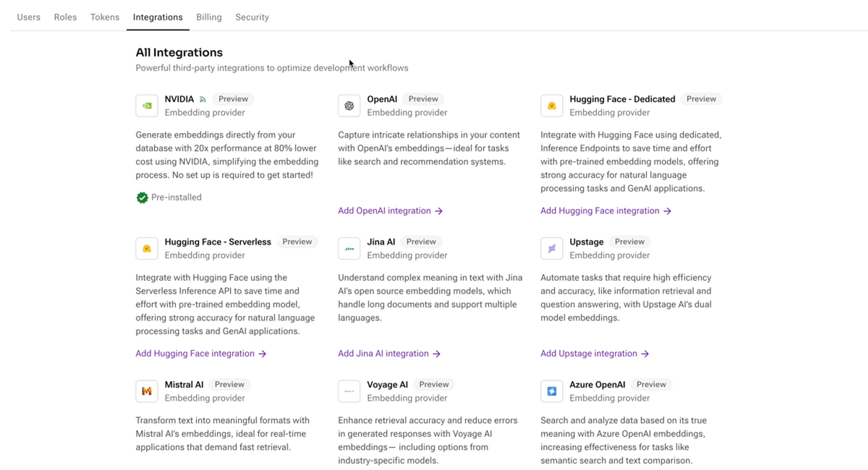The width and height of the screenshot is (868, 470).
Task: Click the Preview badge next to Mistral AI
Action: tap(229, 384)
